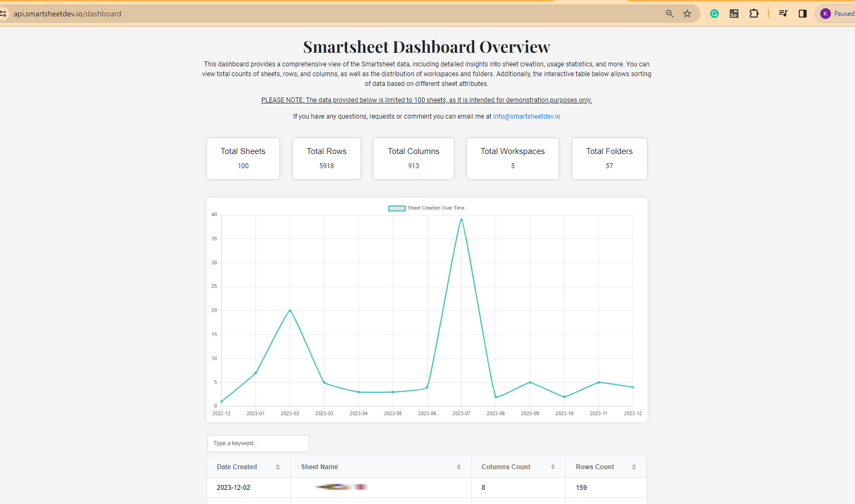Select the Total Sheets card
The width and height of the screenshot is (855, 504).
[243, 158]
